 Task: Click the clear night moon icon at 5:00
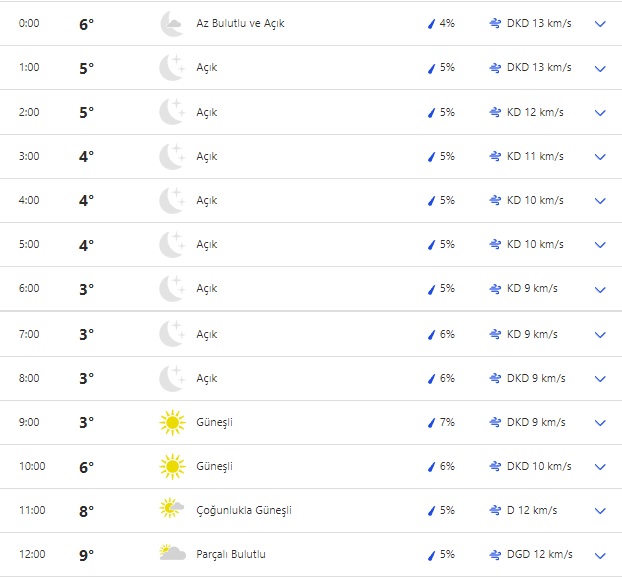coord(172,245)
